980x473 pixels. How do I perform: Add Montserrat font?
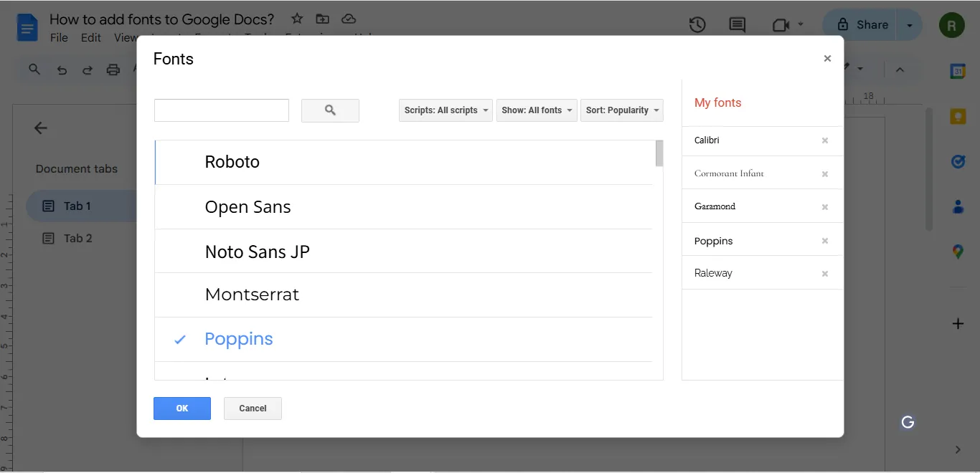tap(404, 295)
